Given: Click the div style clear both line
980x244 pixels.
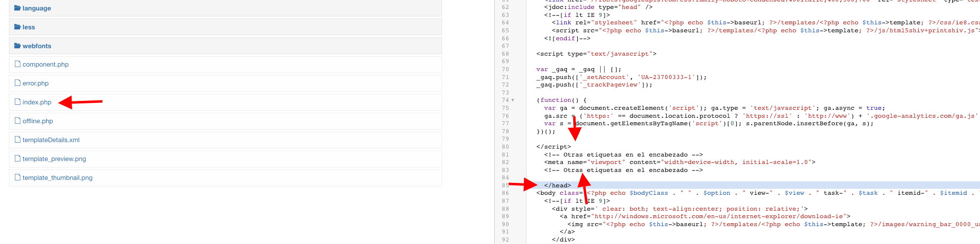Looking at the screenshot, I should 680,209.
